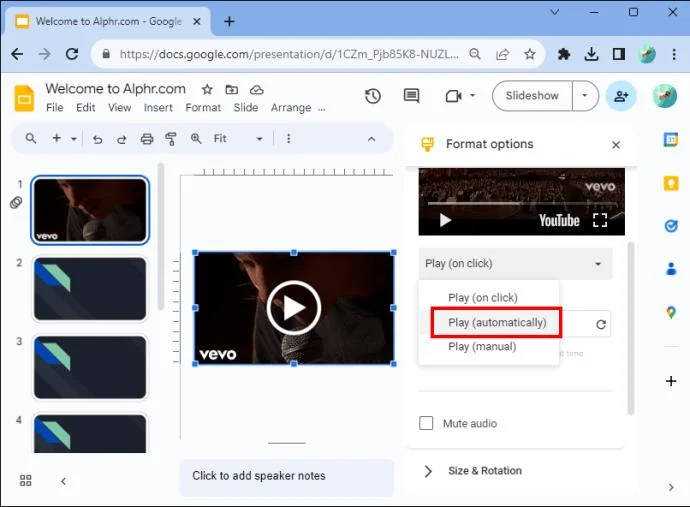Open the Play (on click) dropdown
Screen dimensions: 690x507
[x=515, y=264]
